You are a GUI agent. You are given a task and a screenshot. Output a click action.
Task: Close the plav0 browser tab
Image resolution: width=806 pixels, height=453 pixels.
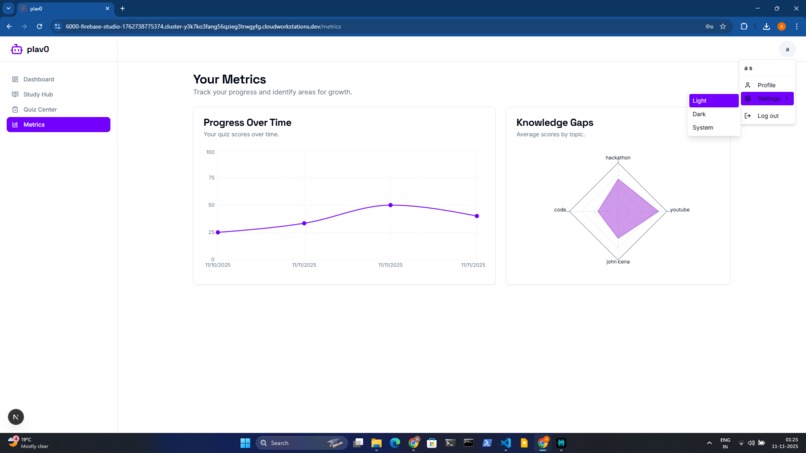click(107, 8)
